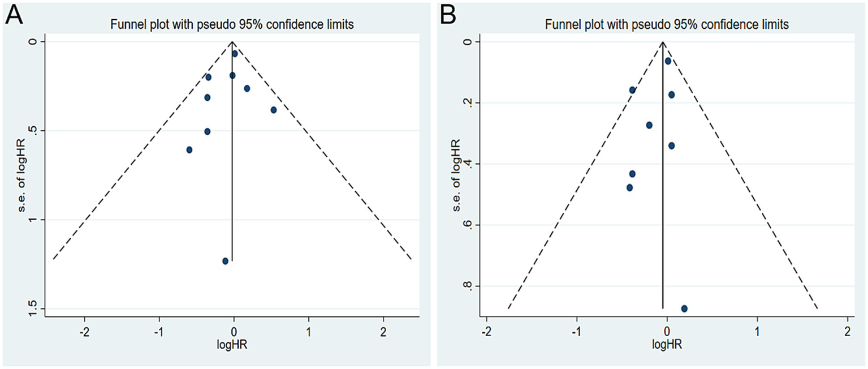Viewport: 868px width, 369px height.
Task: Click the leftmost data point in panel B
Action: [629, 187]
